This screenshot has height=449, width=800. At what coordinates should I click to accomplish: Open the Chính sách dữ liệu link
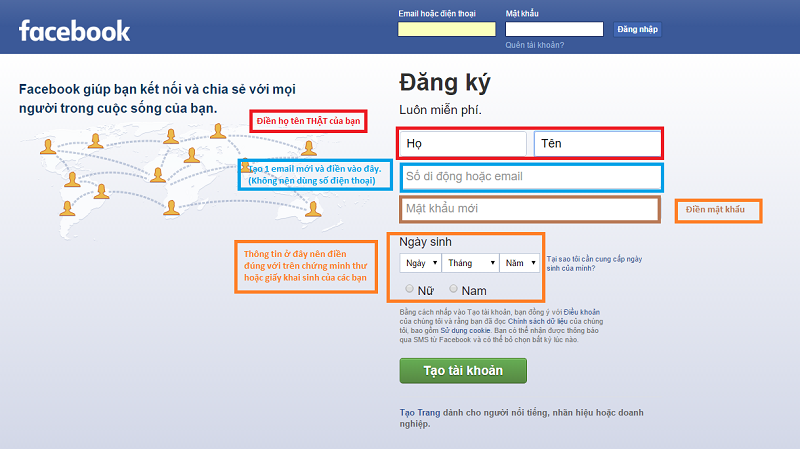tap(537, 321)
